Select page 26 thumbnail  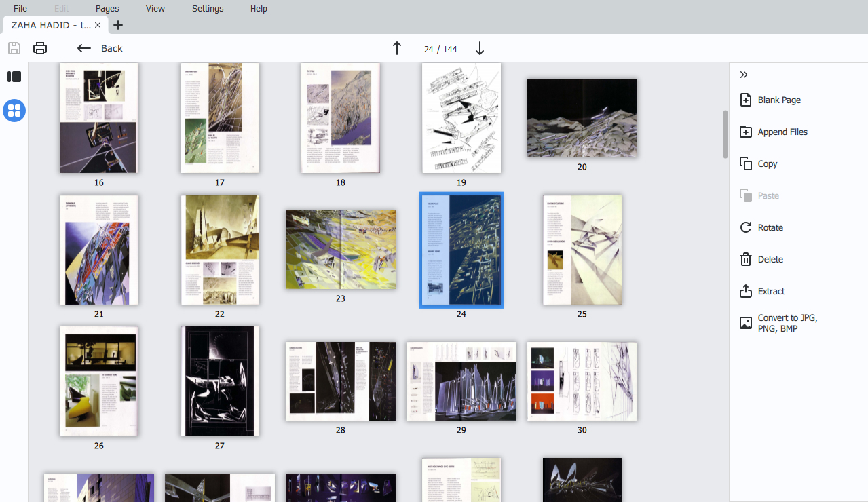[x=99, y=381]
